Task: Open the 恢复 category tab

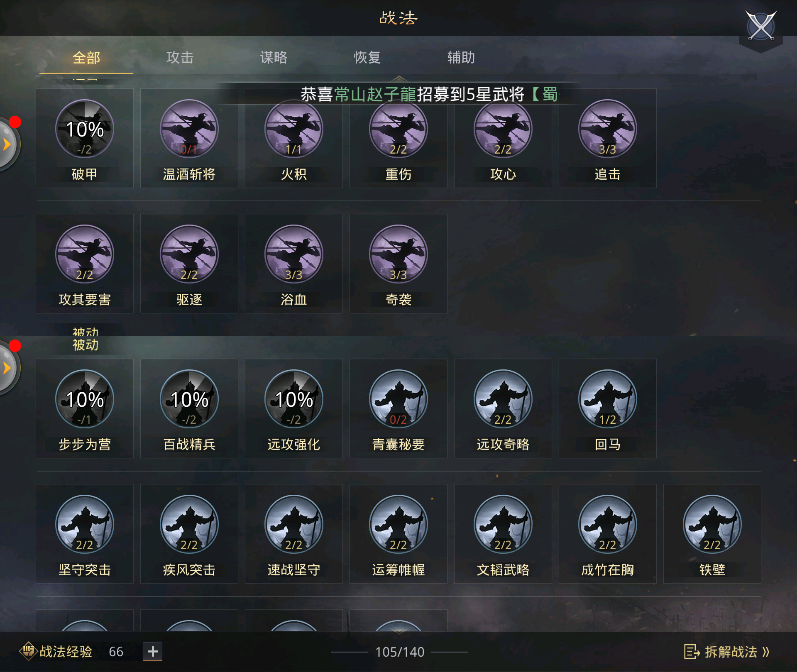Action: 367,57
